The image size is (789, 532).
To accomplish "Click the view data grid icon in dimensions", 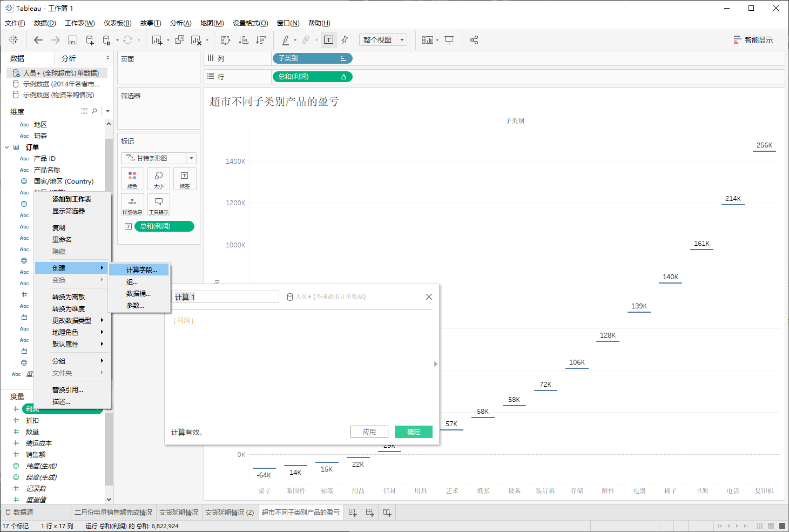I will [x=84, y=111].
